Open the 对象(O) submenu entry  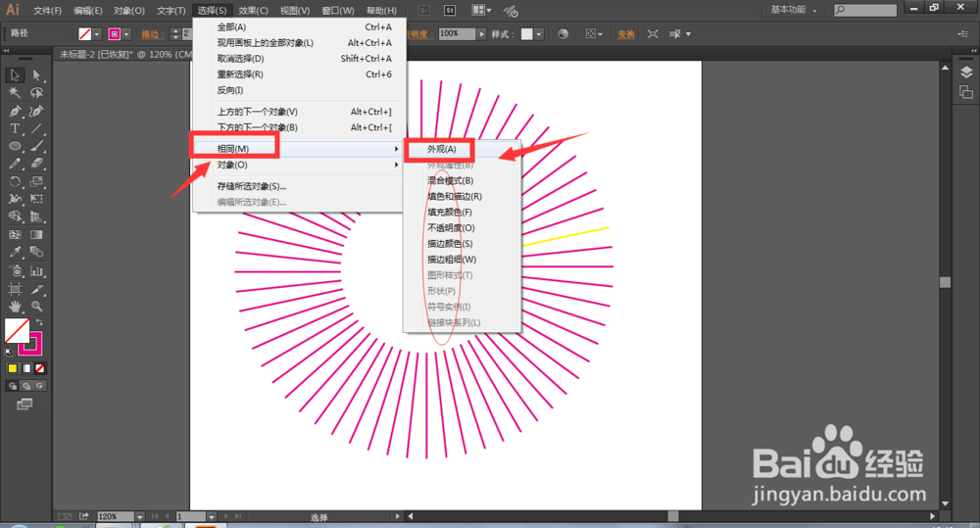pos(297,165)
